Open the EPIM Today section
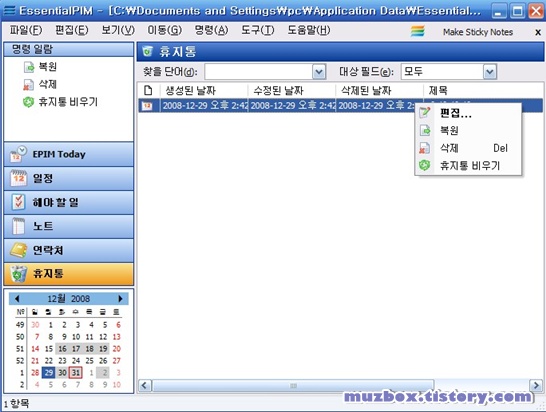546x412 pixels. (x=69, y=154)
